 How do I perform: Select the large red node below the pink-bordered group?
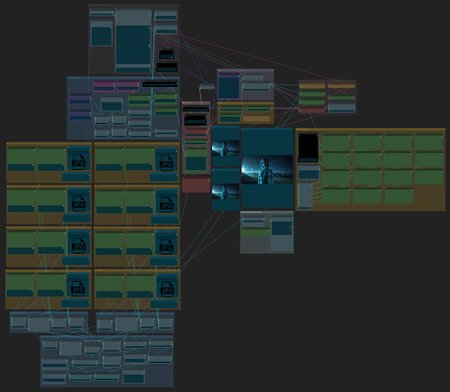(196, 185)
